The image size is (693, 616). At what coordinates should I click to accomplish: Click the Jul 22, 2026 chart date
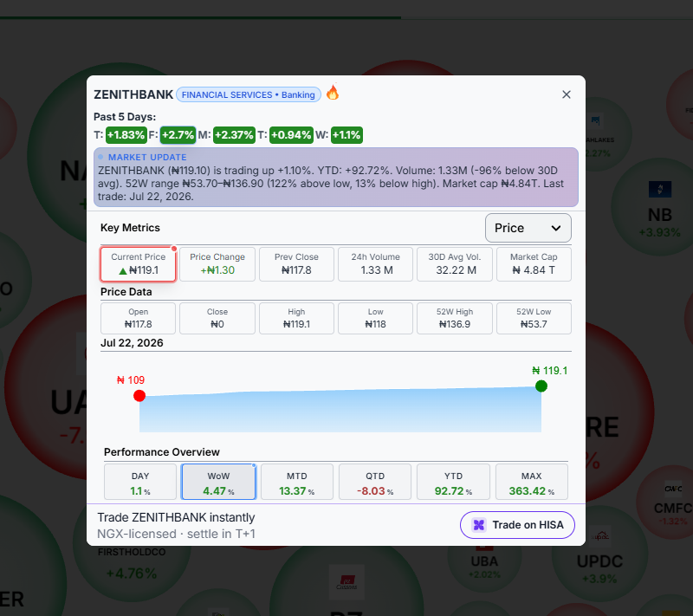[132, 343]
